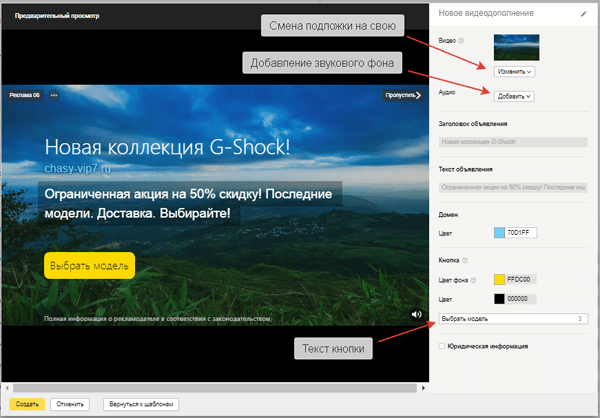
Task: Click Вернуться к шаблонам button
Action: click(x=141, y=404)
